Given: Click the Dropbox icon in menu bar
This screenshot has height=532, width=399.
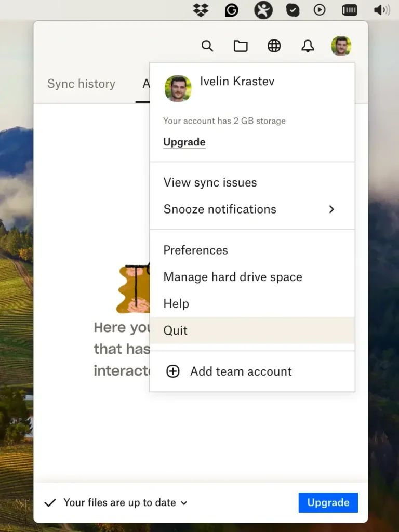Looking at the screenshot, I should [201, 10].
